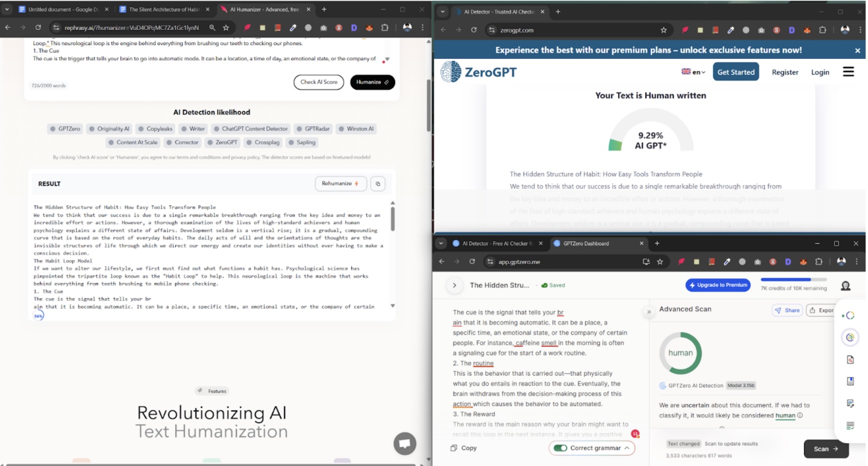Click the install app icon in the GPTZero address bar

[646, 262]
